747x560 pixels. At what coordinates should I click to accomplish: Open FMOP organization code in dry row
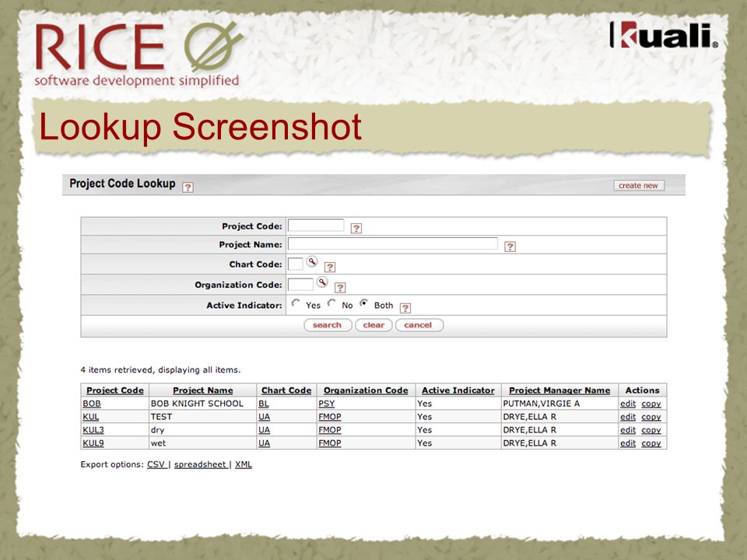[330, 430]
